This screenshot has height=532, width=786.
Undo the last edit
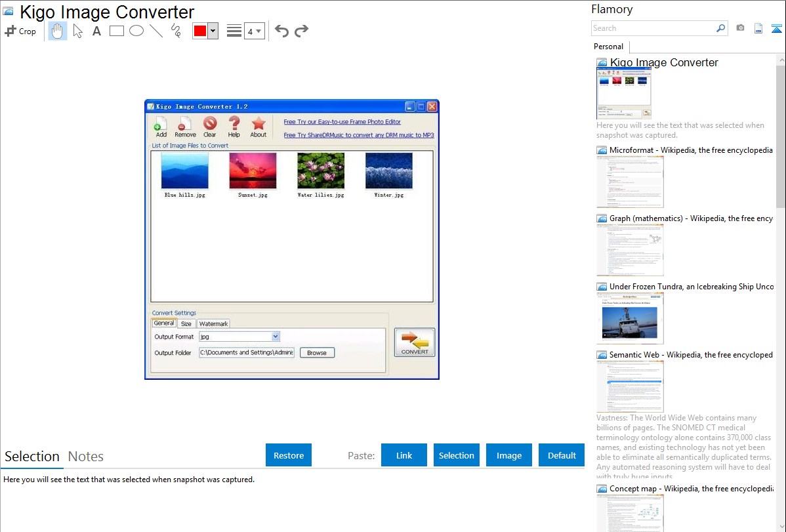(x=281, y=31)
